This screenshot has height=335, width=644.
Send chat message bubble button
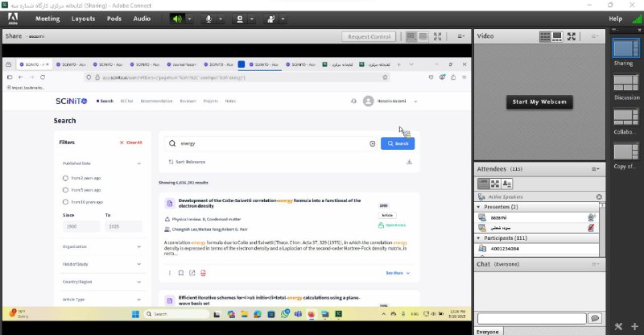click(x=595, y=318)
